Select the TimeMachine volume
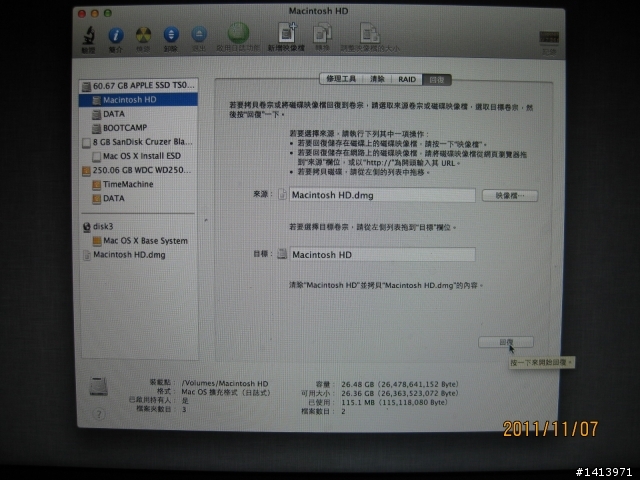The width and height of the screenshot is (640, 480). pos(138,184)
